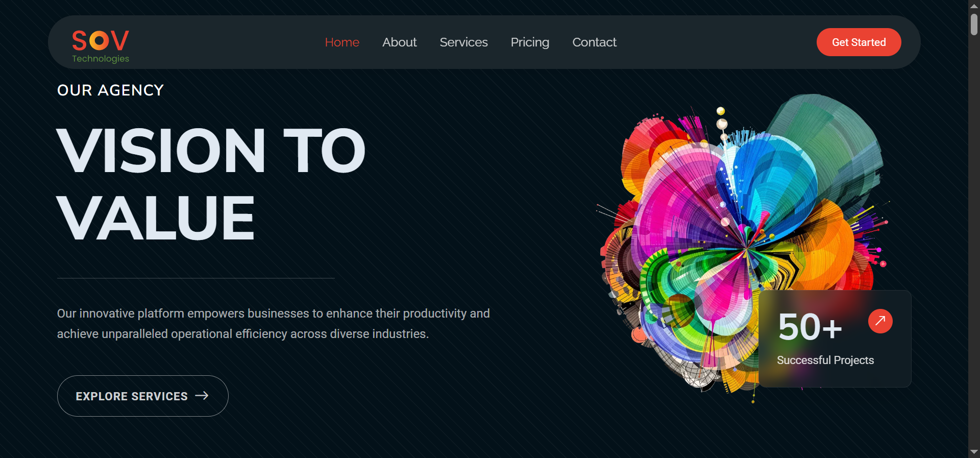Click the scrollbar up arrow
The image size is (980, 458).
point(974,6)
